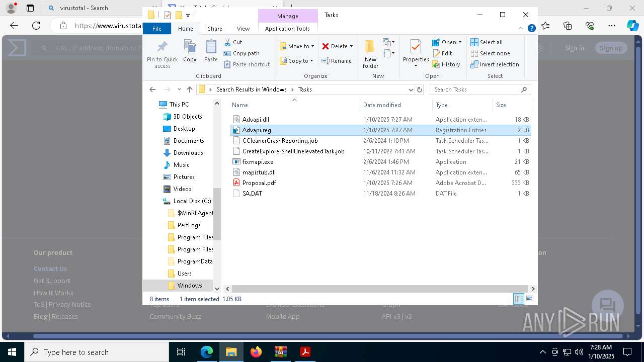Click History in Open group
The image size is (644, 362).
[446, 64]
